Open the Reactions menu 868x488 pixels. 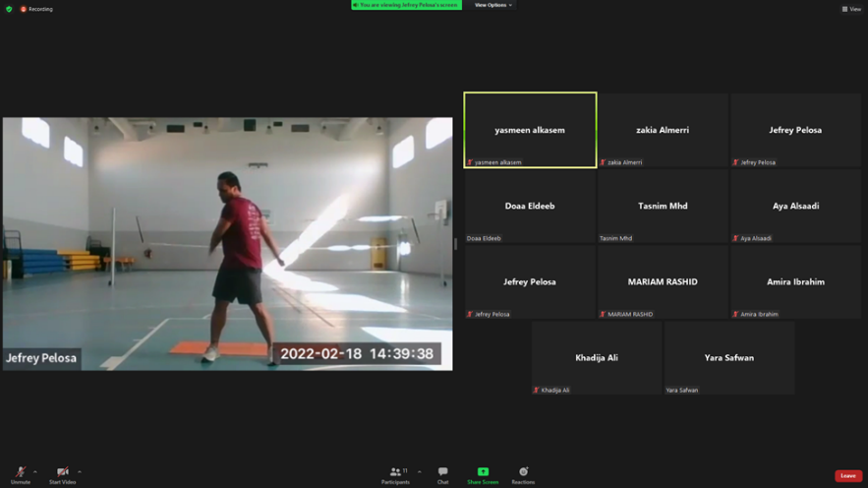523,474
